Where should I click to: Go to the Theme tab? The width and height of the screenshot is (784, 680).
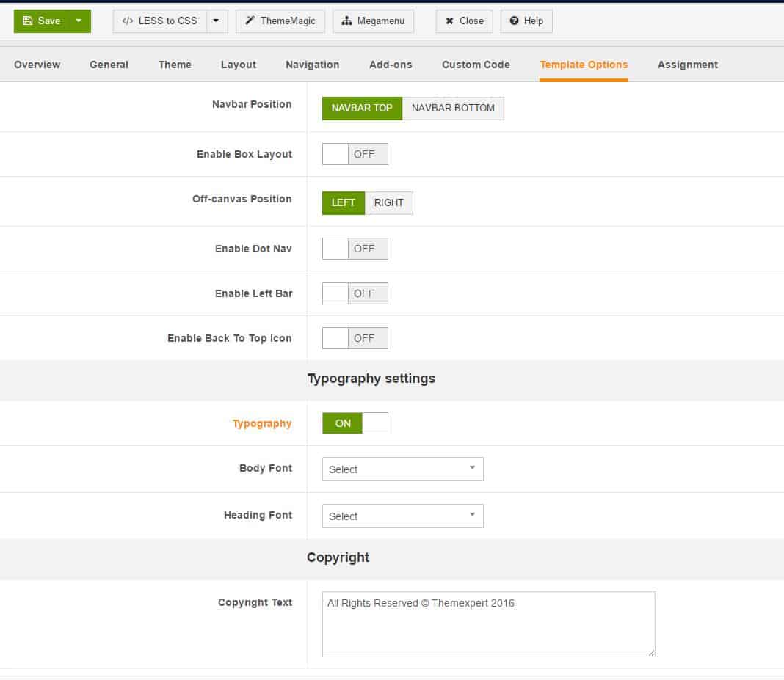[x=175, y=65]
